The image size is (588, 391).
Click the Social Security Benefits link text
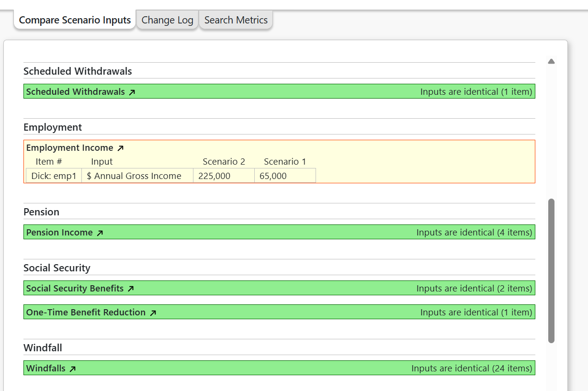pyautogui.click(x=75, y=289)
